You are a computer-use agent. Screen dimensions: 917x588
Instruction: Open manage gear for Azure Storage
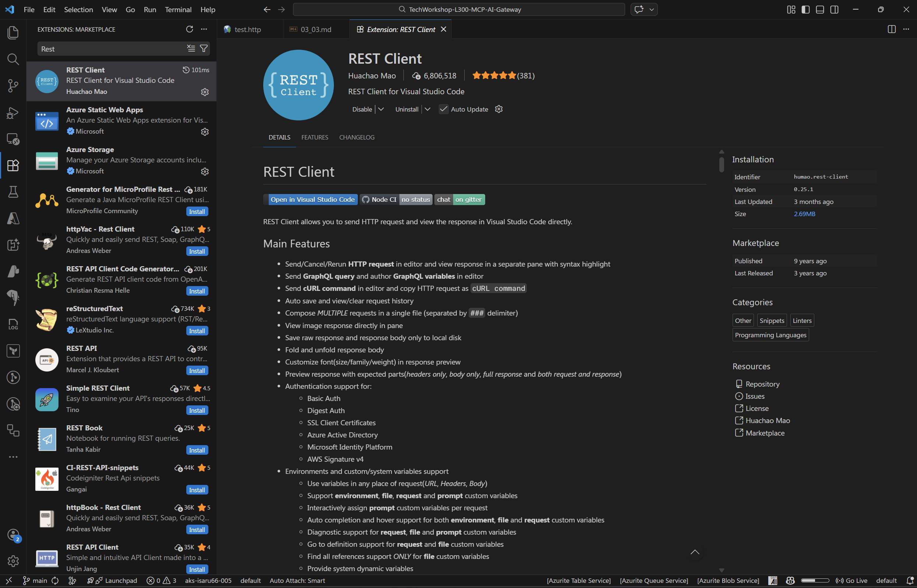click(x=205, y=172)
